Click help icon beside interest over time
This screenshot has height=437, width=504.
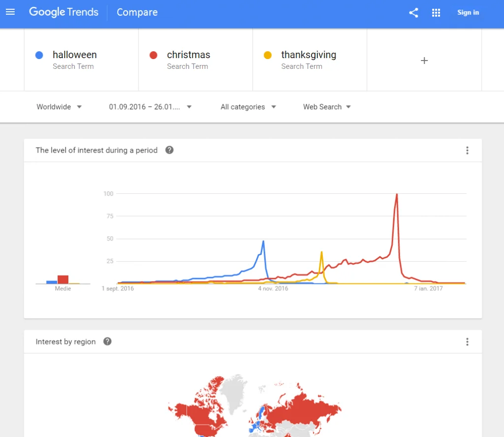169,150
